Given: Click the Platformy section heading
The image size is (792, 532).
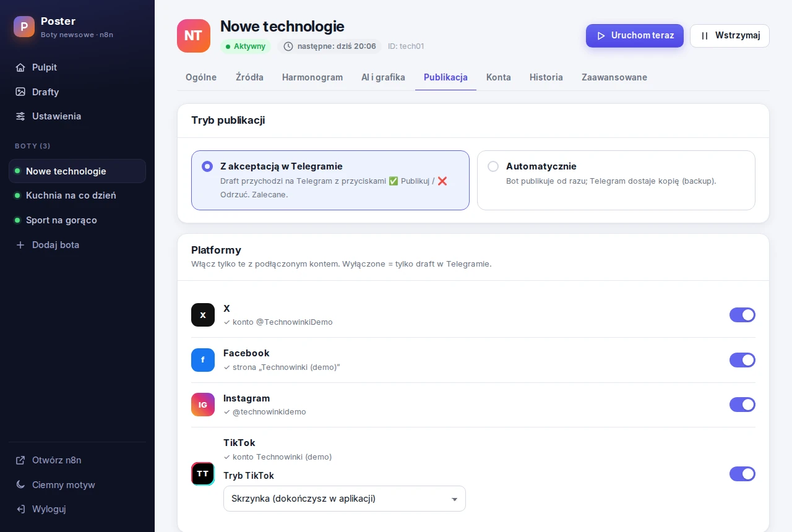Looking at the screenshot, I should click(x=216, y=250).
